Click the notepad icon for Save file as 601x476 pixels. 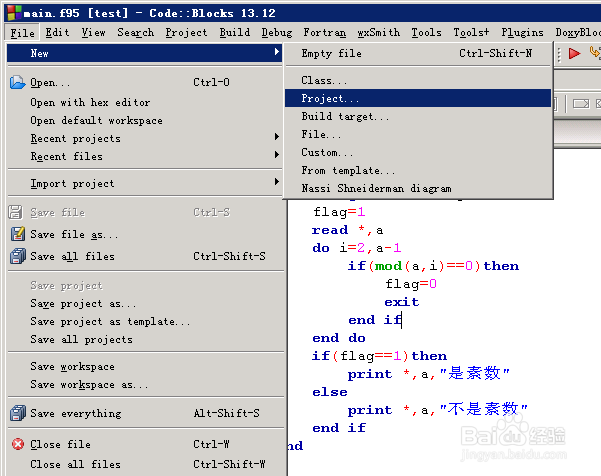click(x=16, y=234)
